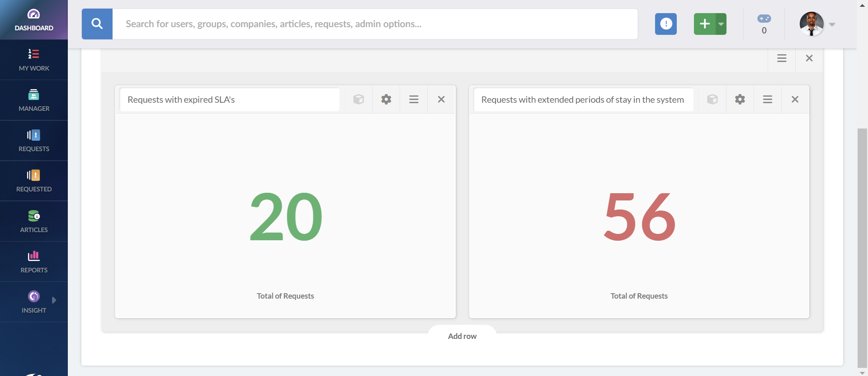This screenshot has width=868, height=376.
Task: Click cube icon on extended periods widget
Action: 712,100
